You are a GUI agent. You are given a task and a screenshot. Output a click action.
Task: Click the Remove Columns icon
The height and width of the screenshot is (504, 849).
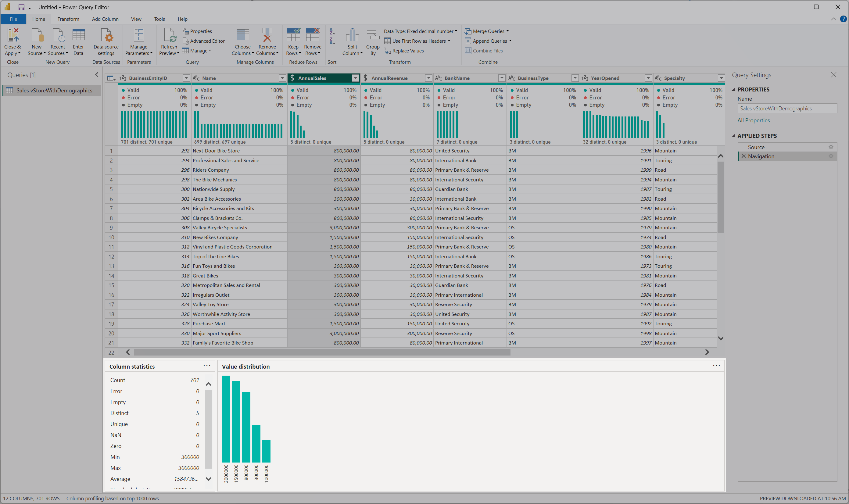tap(267, 35)
